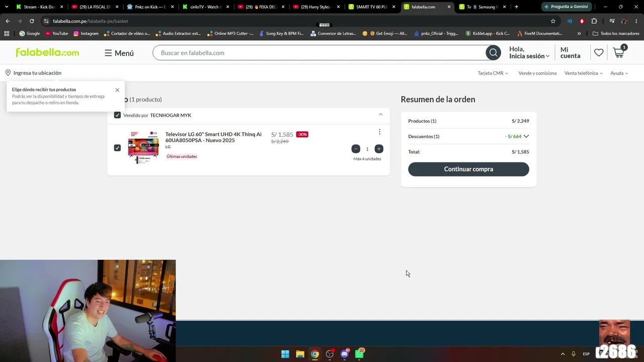Collapse the TECNHOGAR MYK seller section
This screenshot has width=644, height=362.
coord(380,115)
